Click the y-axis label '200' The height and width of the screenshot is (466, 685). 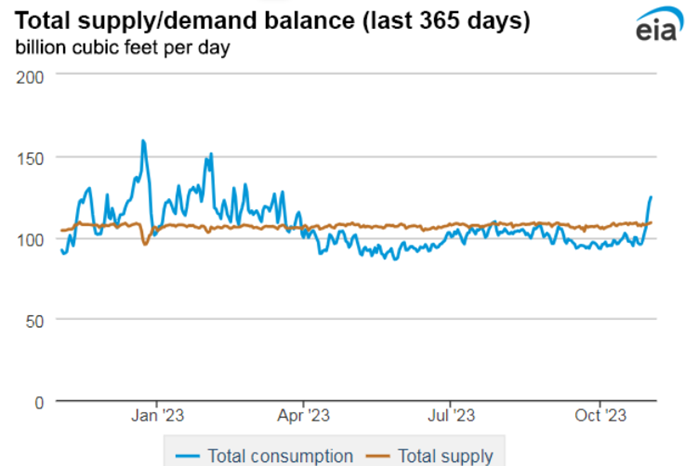(x=30, y=78)
